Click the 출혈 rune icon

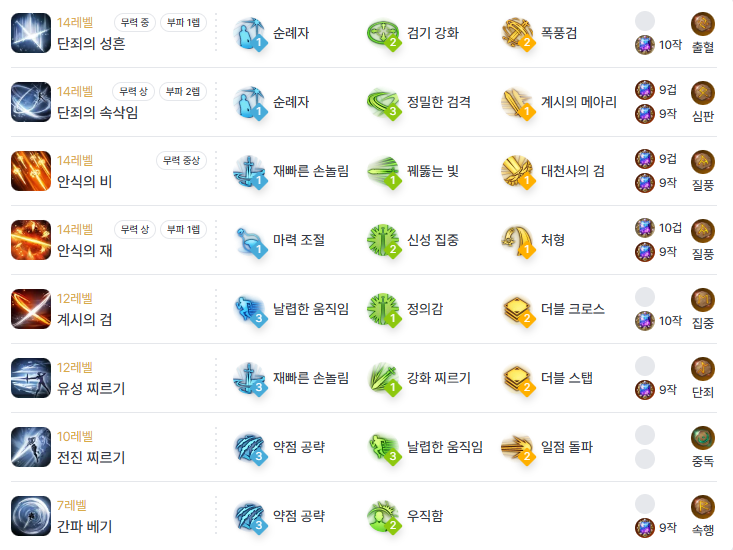point(703,24)
